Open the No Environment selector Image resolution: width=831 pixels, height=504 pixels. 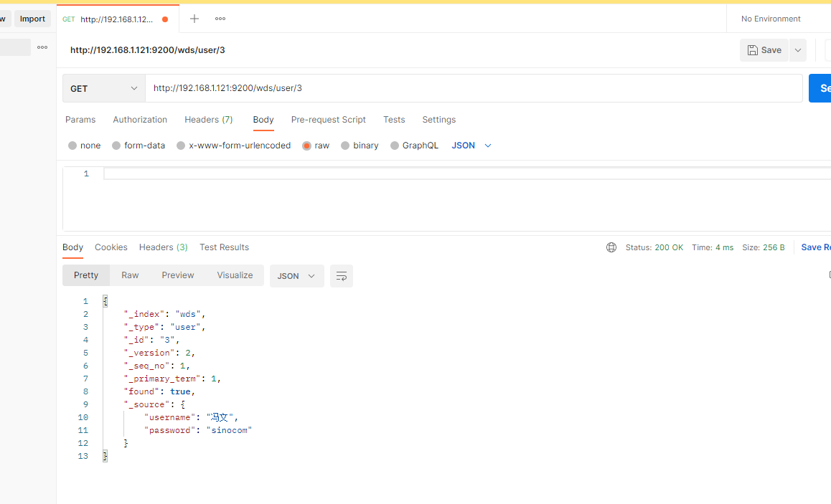(771, 19)
